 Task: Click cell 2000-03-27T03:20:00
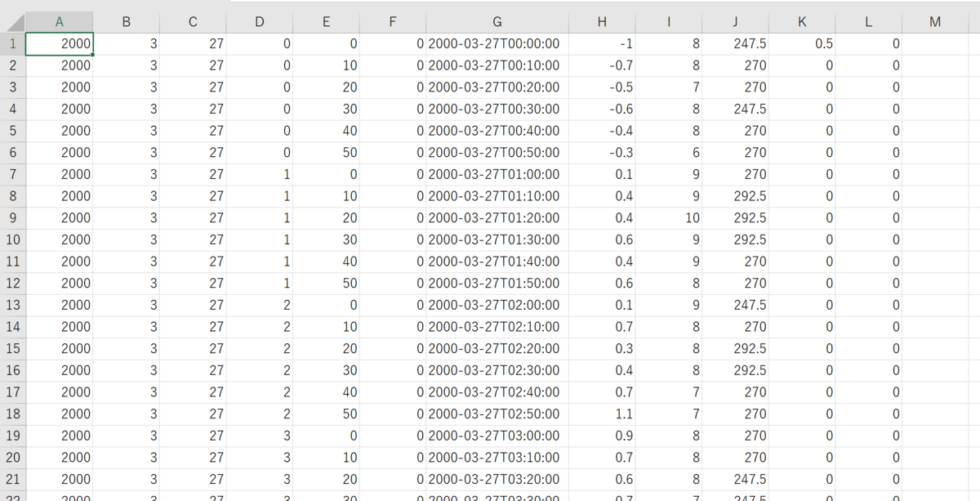(497, 479)
